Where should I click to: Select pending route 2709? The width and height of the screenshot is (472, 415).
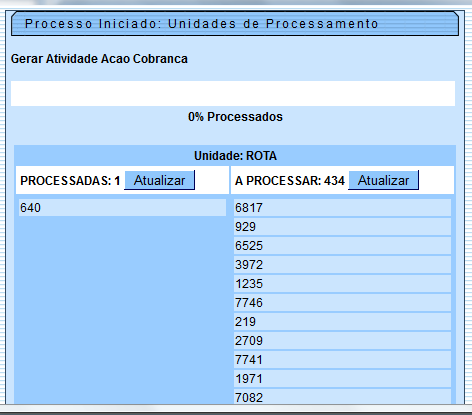point(342,341)
